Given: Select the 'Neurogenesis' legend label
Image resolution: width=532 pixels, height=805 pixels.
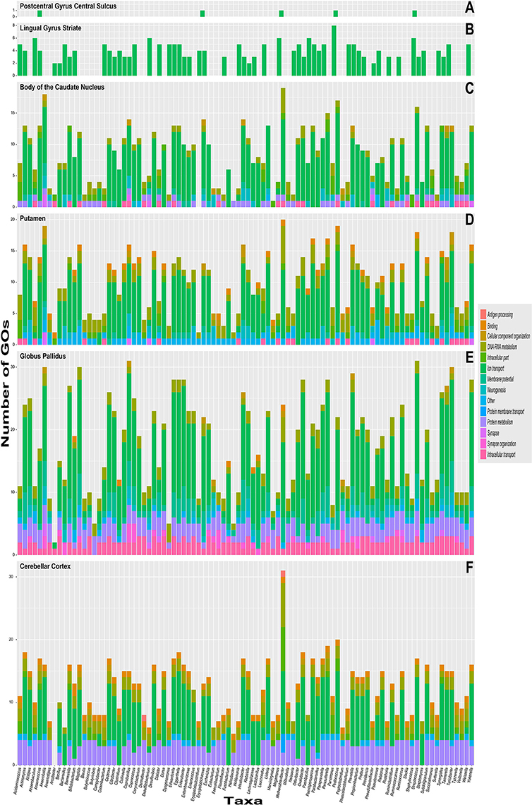Looking at the screenshot, I should point(497,390).
